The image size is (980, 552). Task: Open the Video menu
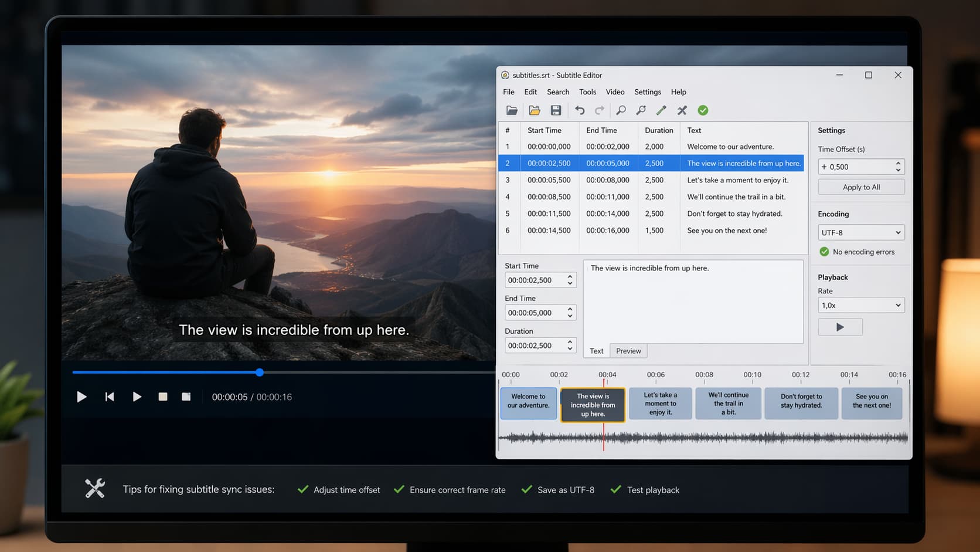[615, 92]
